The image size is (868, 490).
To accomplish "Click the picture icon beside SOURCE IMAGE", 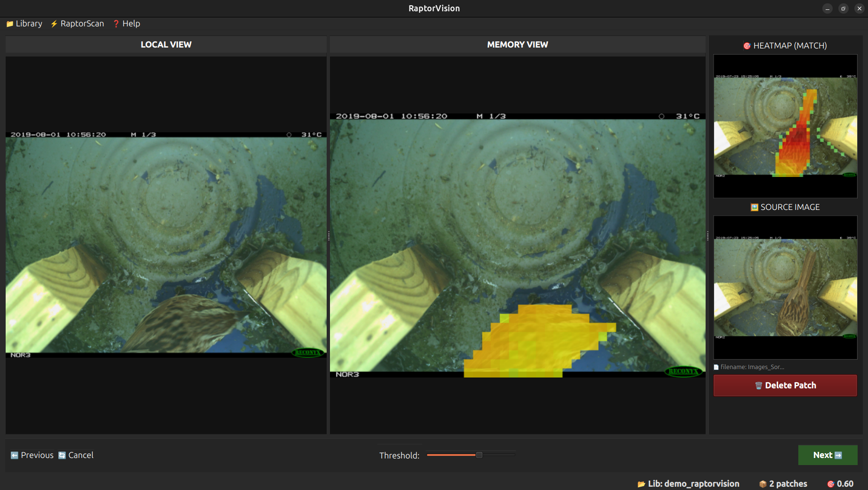I will (754, 207).
